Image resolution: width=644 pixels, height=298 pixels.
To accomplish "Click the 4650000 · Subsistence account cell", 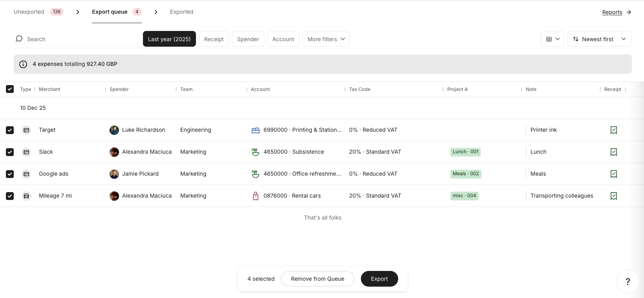I will pos(294,152).
